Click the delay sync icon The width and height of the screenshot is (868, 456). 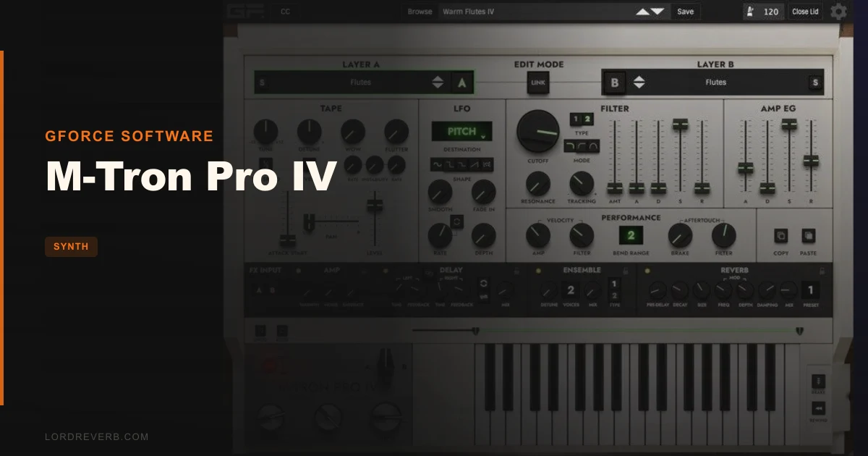coord(483,283)
